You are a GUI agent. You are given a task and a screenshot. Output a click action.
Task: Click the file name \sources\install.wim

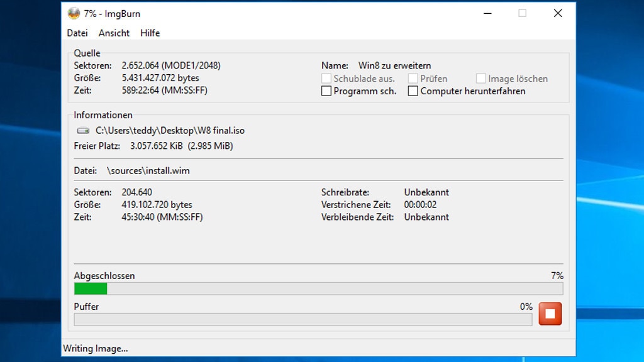pos(148,171)
